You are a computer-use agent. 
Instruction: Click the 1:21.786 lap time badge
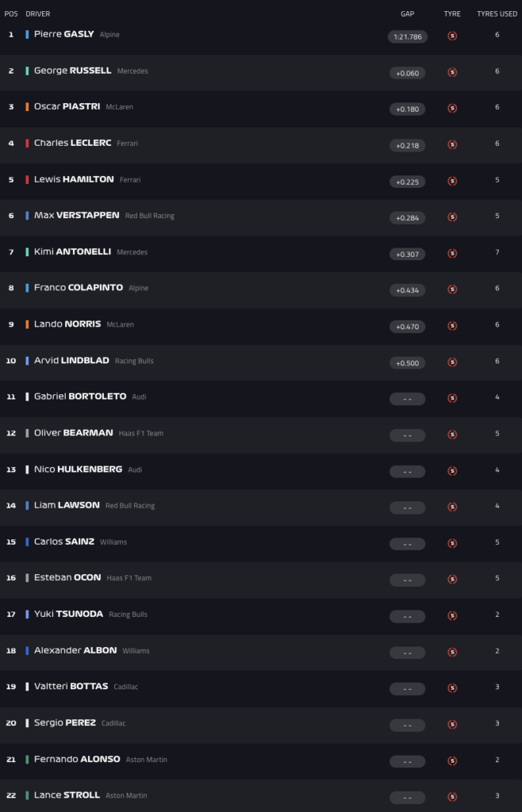tap(408, 36)
